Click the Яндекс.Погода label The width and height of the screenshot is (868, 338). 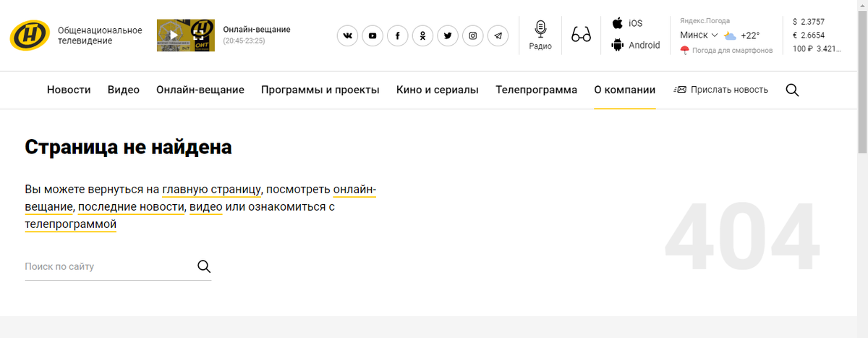tap(705, 20)
